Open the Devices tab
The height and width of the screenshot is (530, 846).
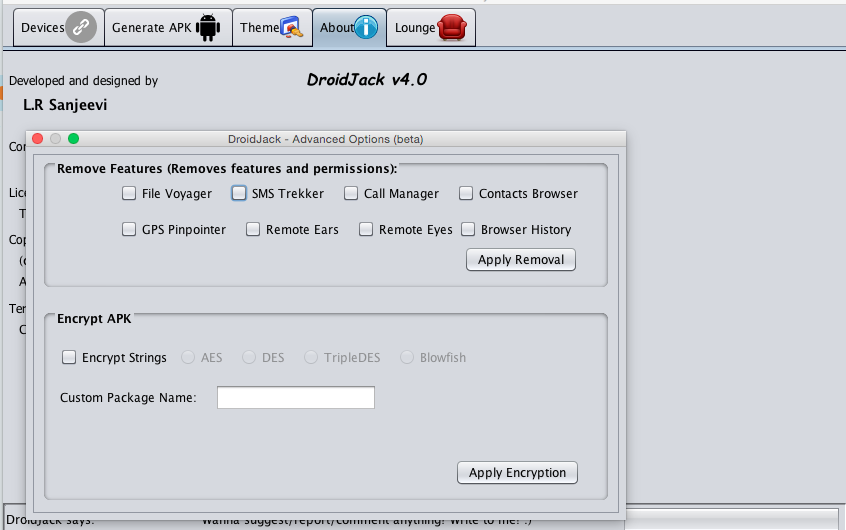coord(58,28)
